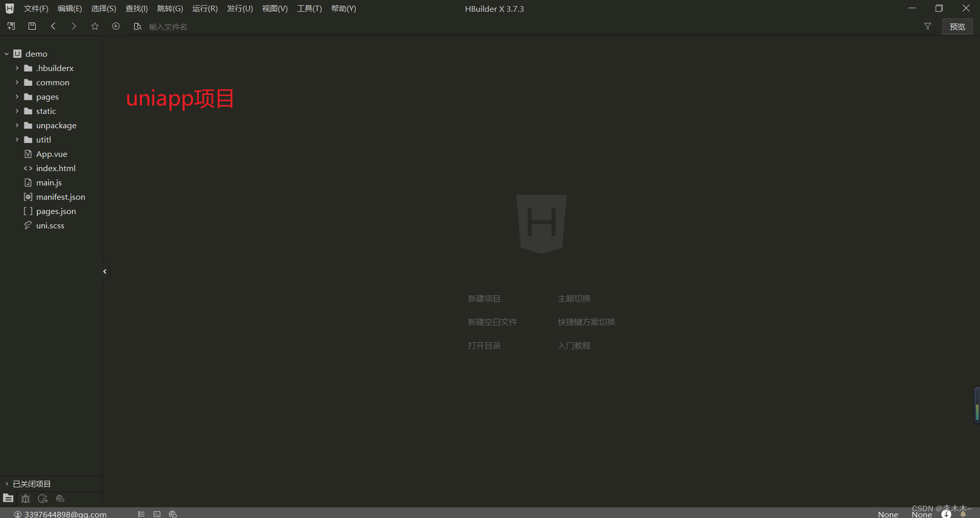Click the save file toolbar icon
This screenshot has width=980, height=518.
click(x=32, y=26)
